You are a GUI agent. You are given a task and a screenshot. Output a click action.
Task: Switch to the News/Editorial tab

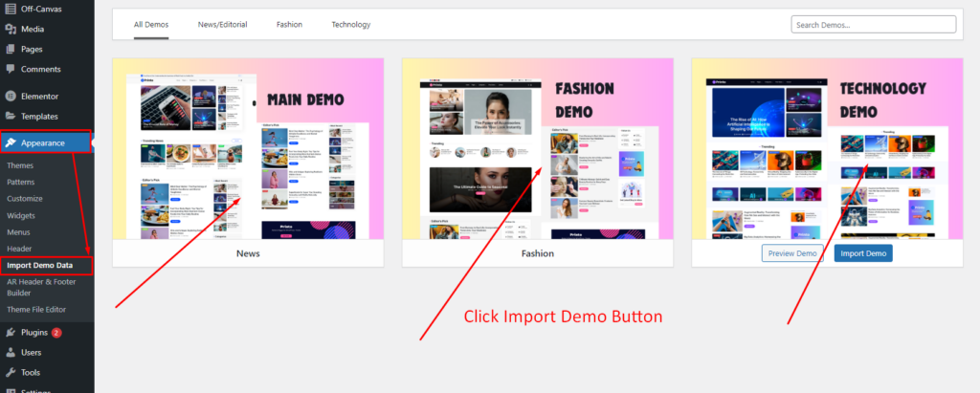click(x=219, y=24)
